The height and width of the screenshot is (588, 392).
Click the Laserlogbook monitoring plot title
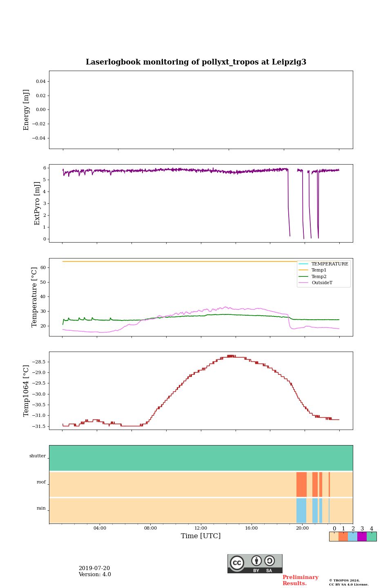click(196, 62)
